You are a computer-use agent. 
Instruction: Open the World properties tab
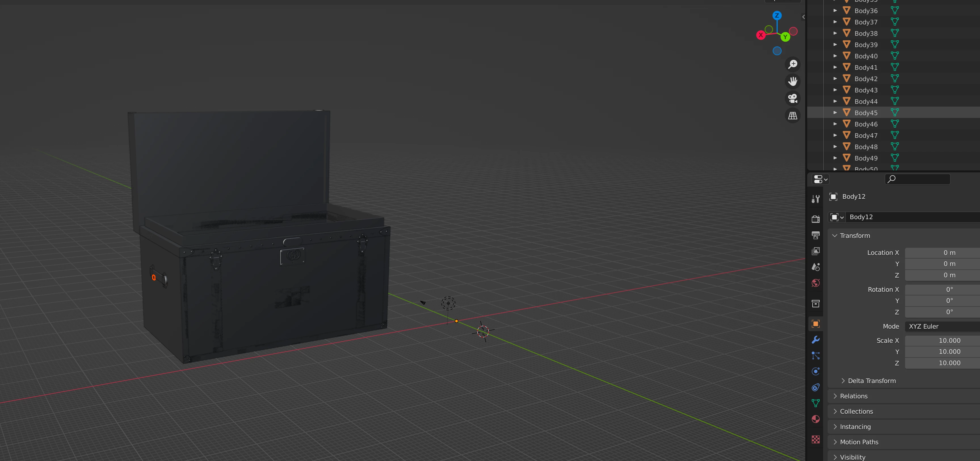[x=815, y=283]
